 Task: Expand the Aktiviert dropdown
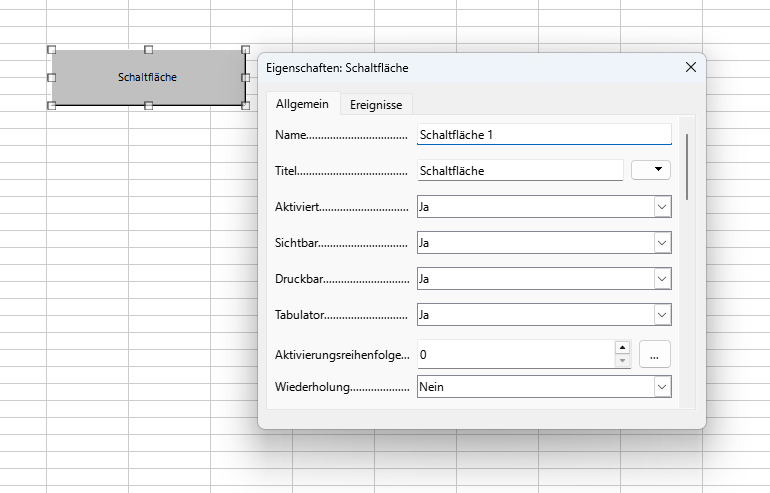[662, 207]
